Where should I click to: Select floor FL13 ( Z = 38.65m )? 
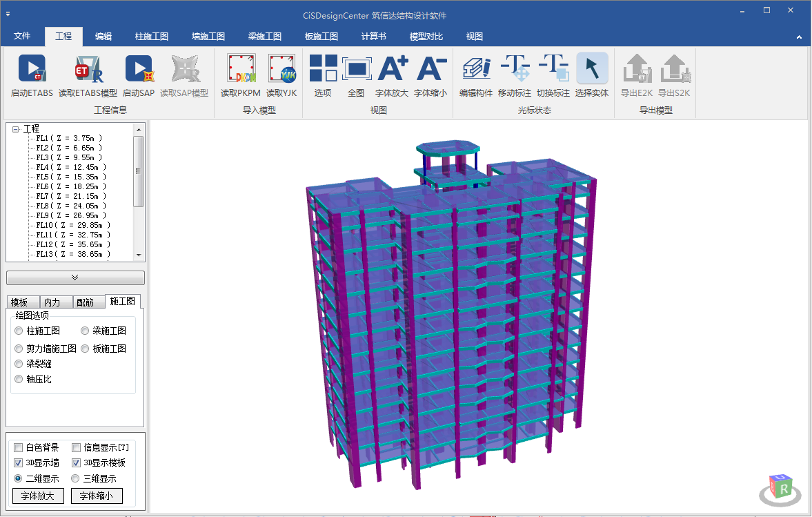[x=74, y=254]
